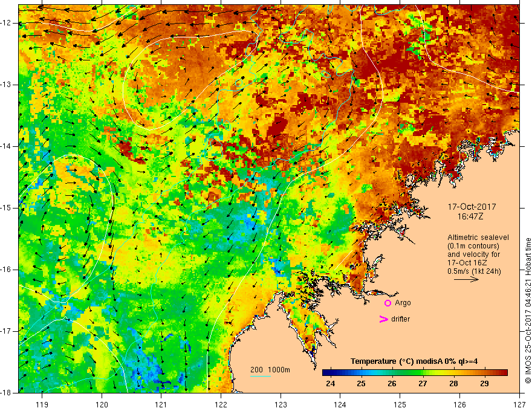532x411 pixels.
Task: Click the latitude label '-15'
Action: click(7, 208)
